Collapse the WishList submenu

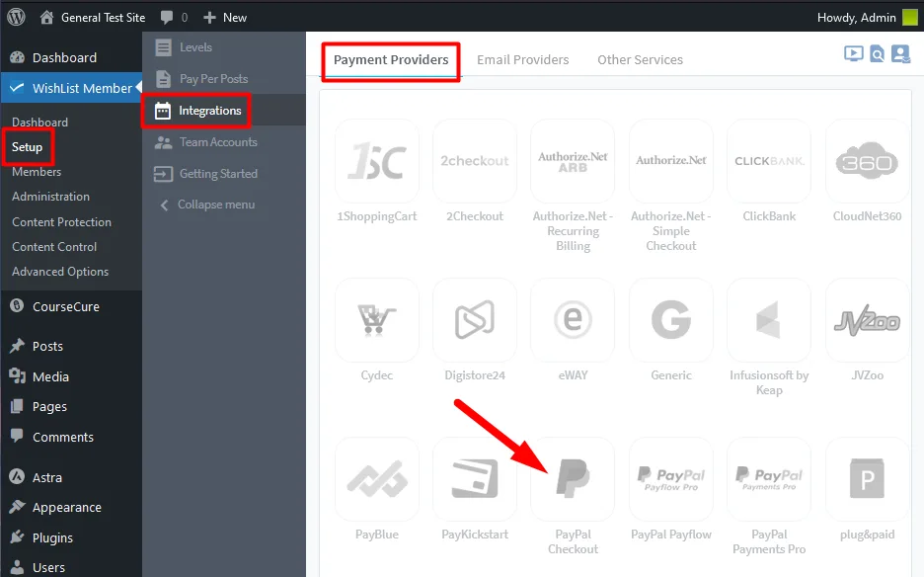(224, 205)
